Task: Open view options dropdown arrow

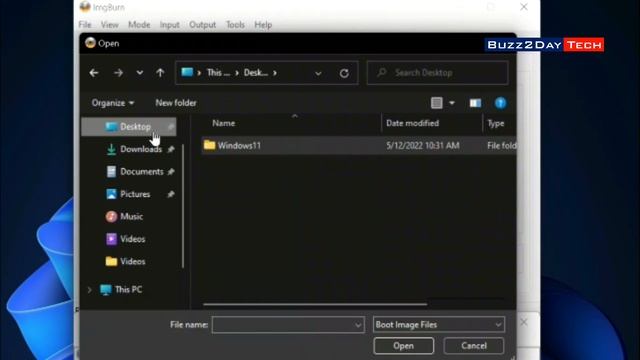Action: click(452, 103)
